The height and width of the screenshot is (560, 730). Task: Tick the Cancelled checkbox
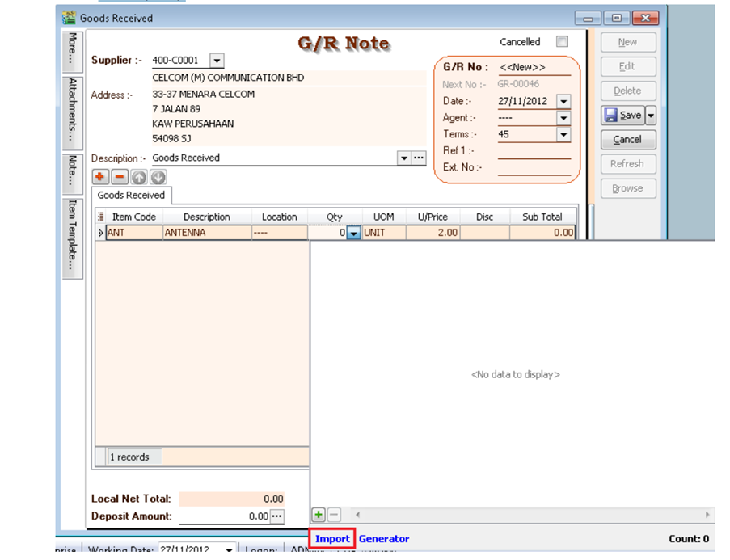(562, 42)
